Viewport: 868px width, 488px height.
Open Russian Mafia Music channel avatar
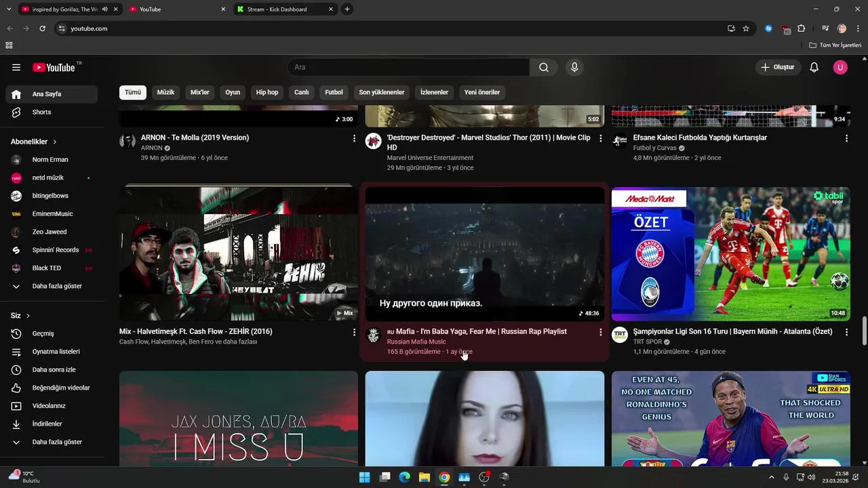[373, 335]
